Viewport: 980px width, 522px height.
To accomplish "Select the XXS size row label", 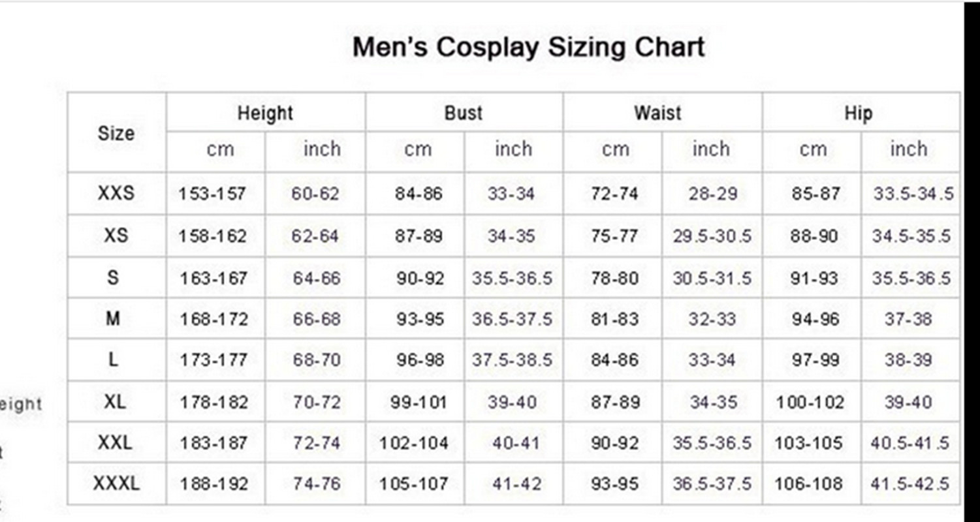I will point(116,193).
